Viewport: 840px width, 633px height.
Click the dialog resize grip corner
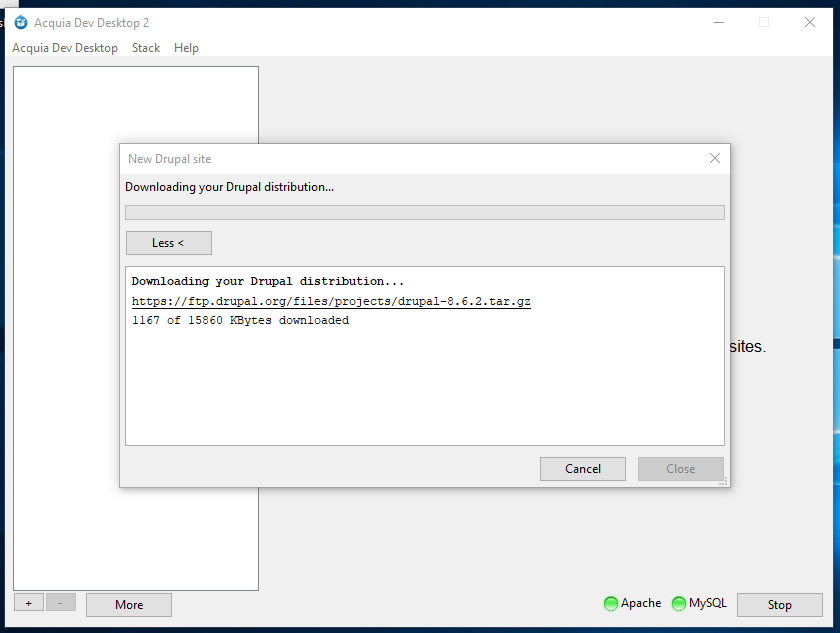723,481
